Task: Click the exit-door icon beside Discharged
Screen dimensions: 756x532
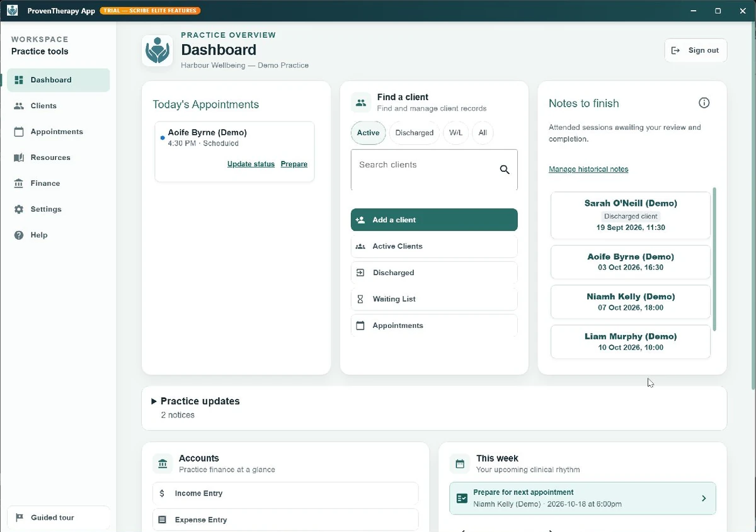Action: pos(360,273)
